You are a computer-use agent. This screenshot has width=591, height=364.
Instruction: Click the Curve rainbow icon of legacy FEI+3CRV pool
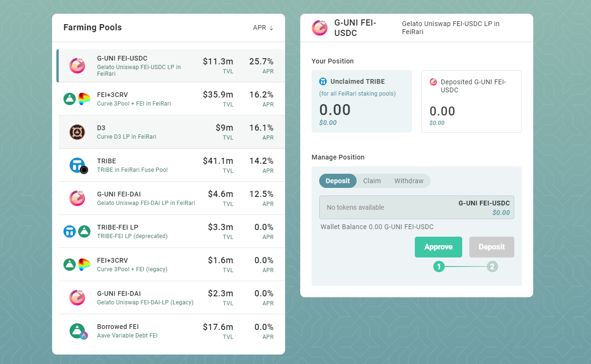click(x=84, y=265)
